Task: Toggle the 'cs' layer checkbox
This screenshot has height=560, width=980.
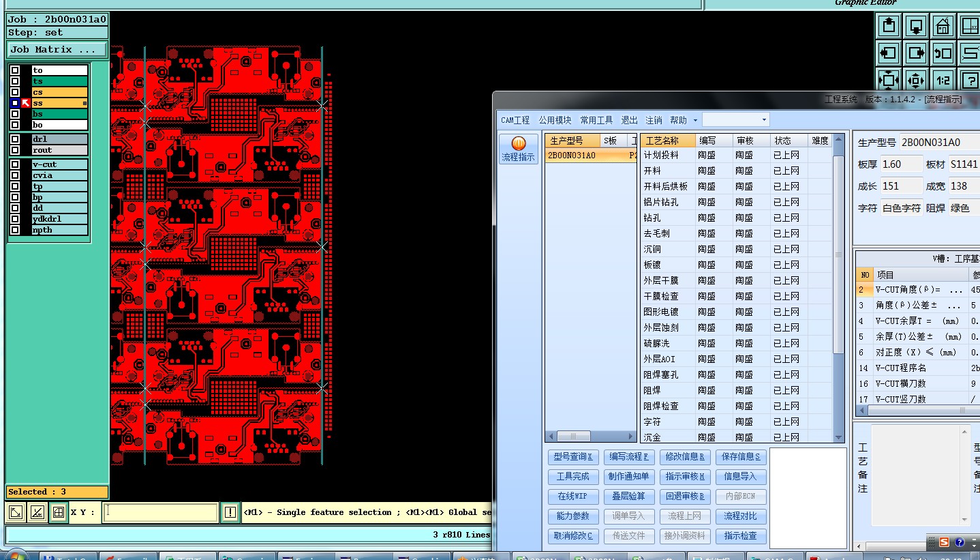Action: [15, 92]
